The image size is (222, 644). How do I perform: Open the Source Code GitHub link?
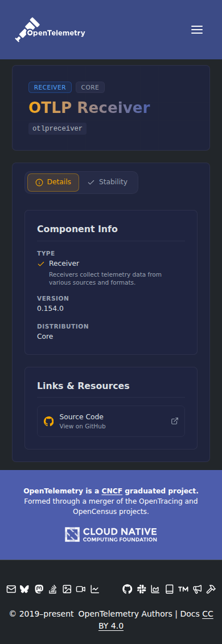[111, 421]
